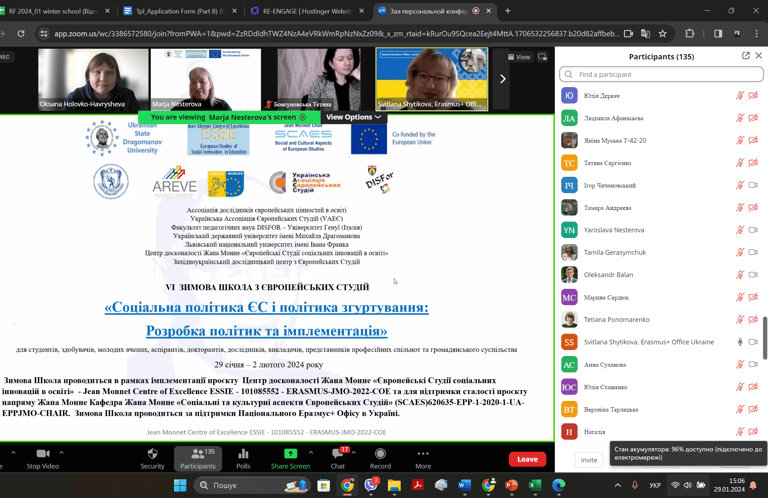Open Chrome side panel icon

[718, 34]
